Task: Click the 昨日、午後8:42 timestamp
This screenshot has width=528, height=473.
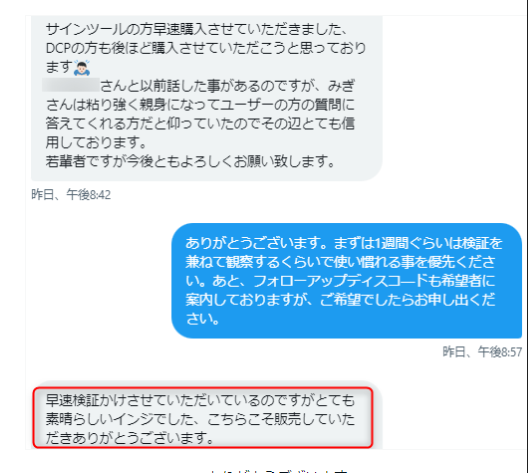Action: [x=71, y=195]
